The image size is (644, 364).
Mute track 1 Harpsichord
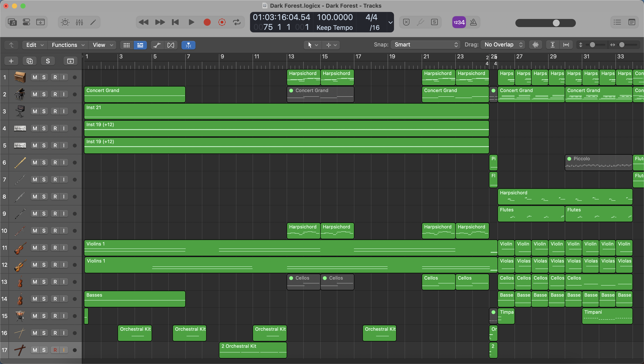point(35,77)
